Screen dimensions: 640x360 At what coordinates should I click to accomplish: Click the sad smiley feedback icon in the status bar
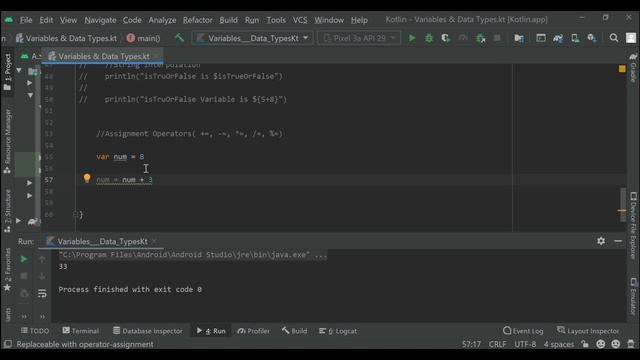pos(616,344)
